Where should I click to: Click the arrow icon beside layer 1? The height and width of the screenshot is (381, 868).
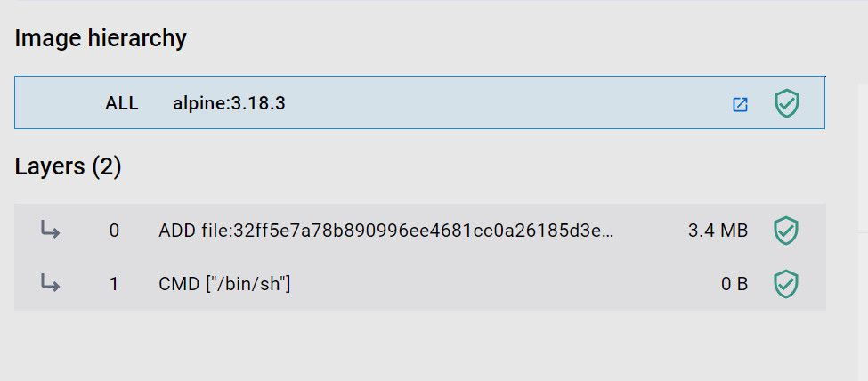pos(51,284)
